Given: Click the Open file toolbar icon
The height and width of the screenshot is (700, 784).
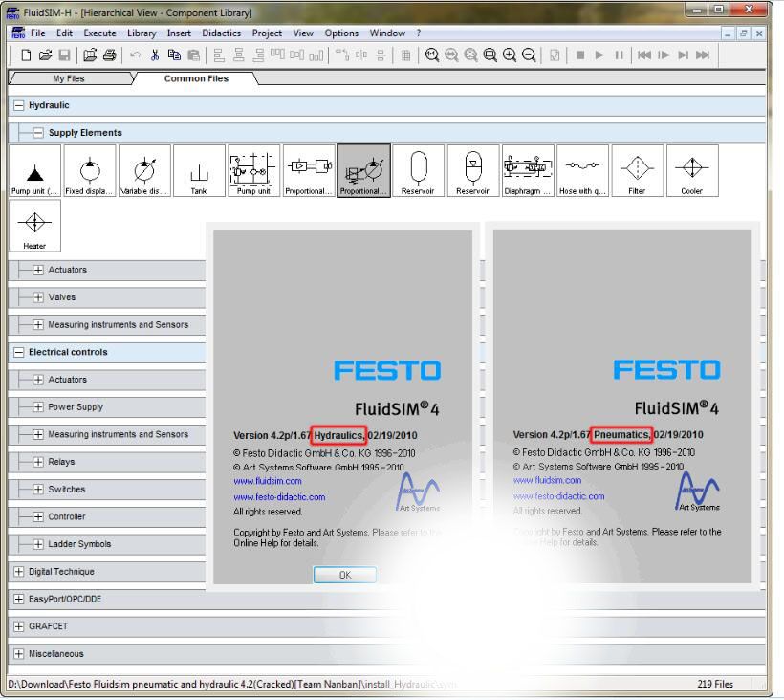Looking at the screenshot, I should coord(46,55).
